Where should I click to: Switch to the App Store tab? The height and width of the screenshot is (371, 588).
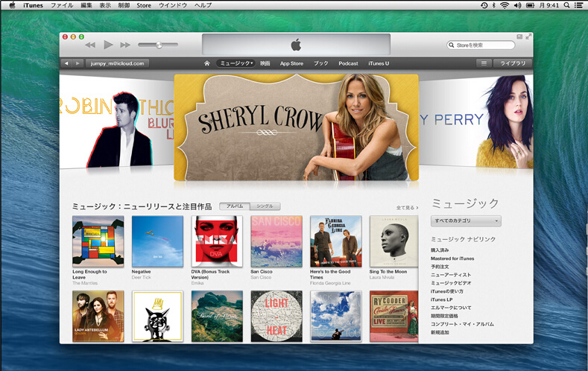pos(291,63)
